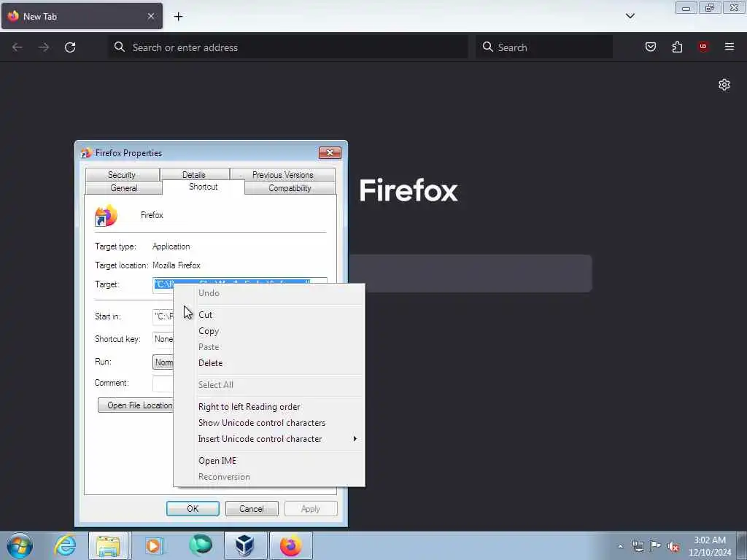Select Show Unicode control characters
This screenshot has width=747, height=560.
(x=269, y=423)
